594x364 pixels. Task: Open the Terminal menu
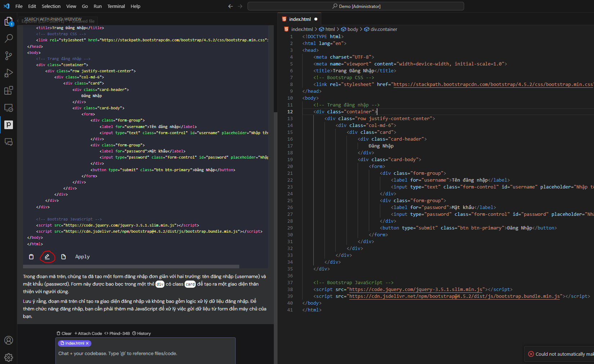(116, 6)
